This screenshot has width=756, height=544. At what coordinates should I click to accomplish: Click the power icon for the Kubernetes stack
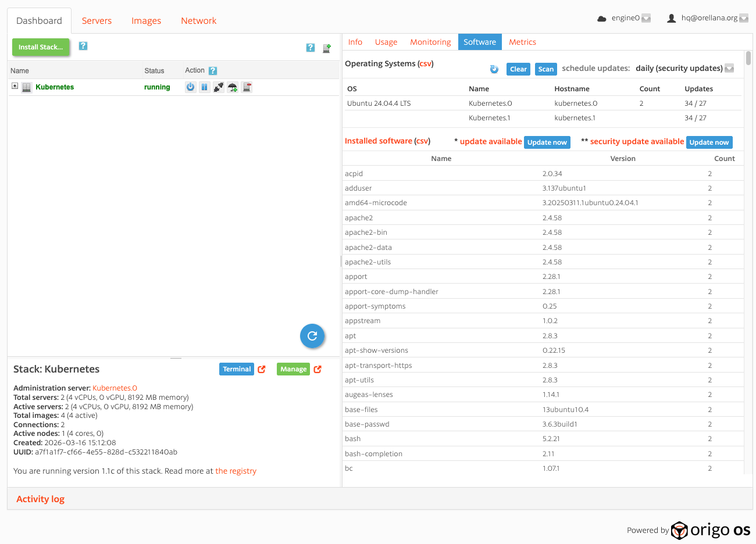click(x=190, y=87)
